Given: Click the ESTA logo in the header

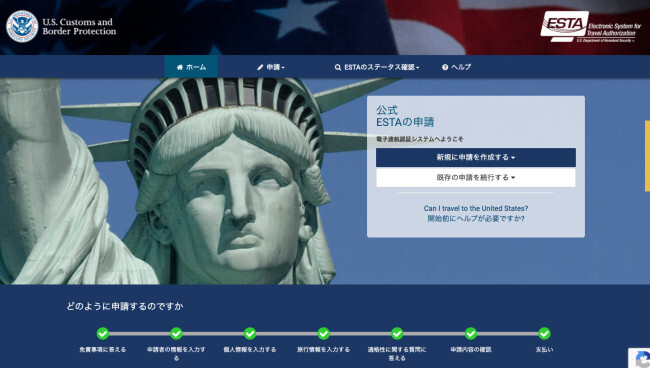Looking at the screenshot, I should coord(591,27).
